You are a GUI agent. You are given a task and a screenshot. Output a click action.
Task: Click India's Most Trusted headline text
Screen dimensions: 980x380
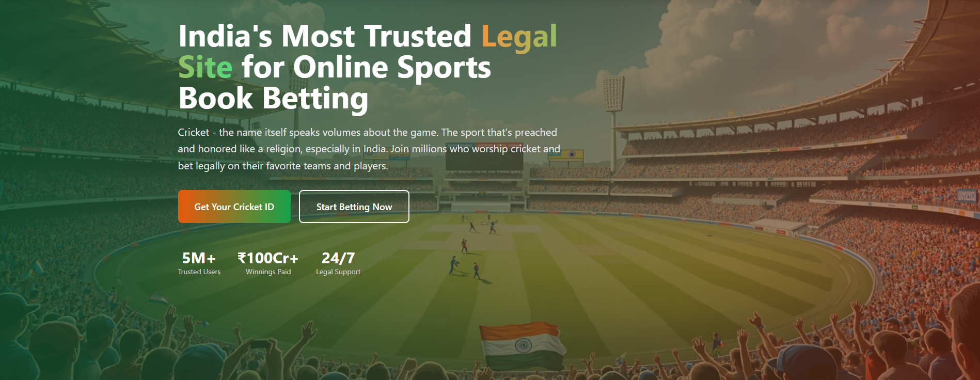click(x=325, y=36)
